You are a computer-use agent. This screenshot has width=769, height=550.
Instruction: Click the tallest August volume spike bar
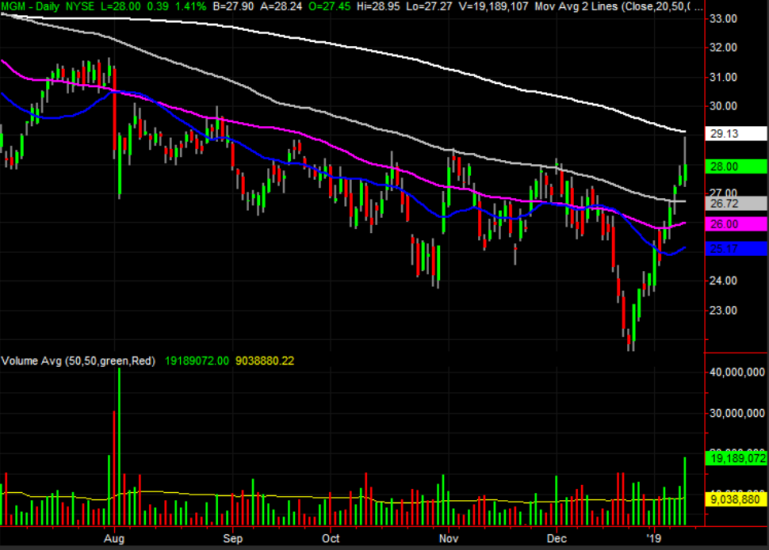(119, 446)
